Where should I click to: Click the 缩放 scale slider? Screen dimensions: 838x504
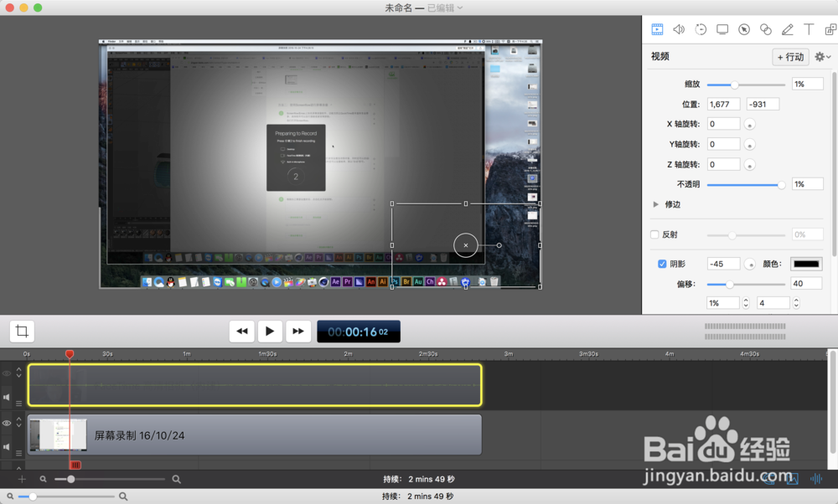coord(746,85)
